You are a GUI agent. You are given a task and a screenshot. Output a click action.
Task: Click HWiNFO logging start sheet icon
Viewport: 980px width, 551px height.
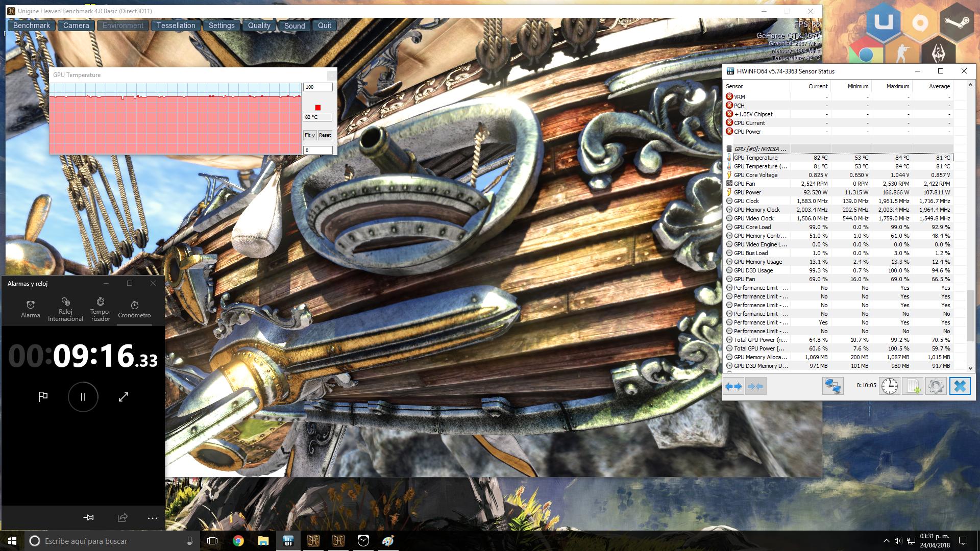(913, 386)
